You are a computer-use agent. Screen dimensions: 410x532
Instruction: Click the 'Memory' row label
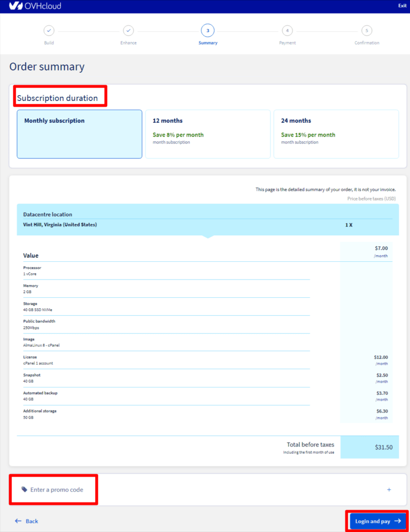(31, 286)
